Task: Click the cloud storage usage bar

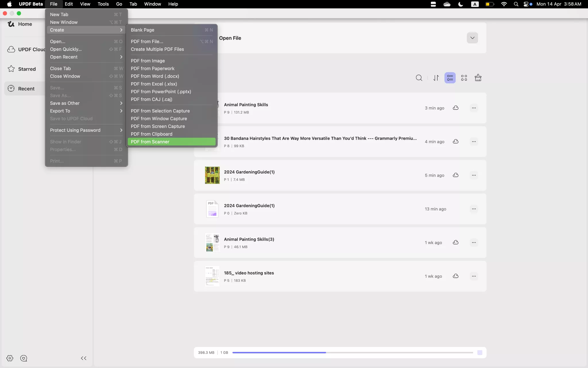Action: coord(353,352)
